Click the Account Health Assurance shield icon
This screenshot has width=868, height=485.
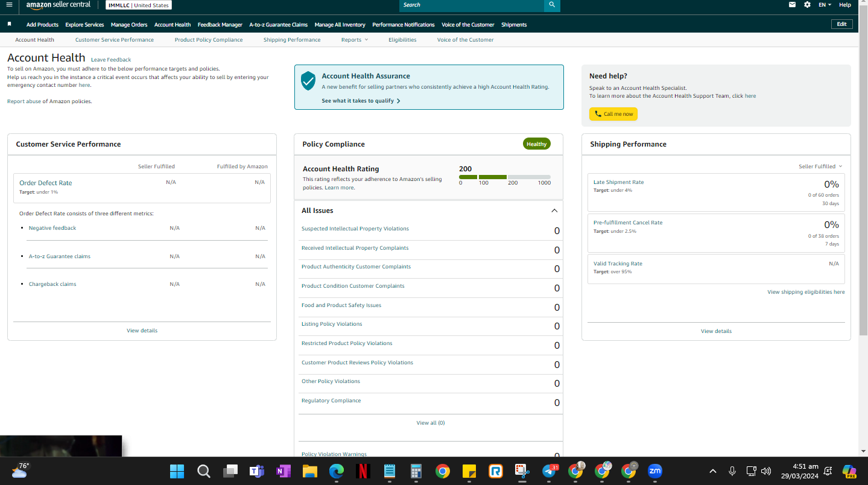click(x=308, y=81)
